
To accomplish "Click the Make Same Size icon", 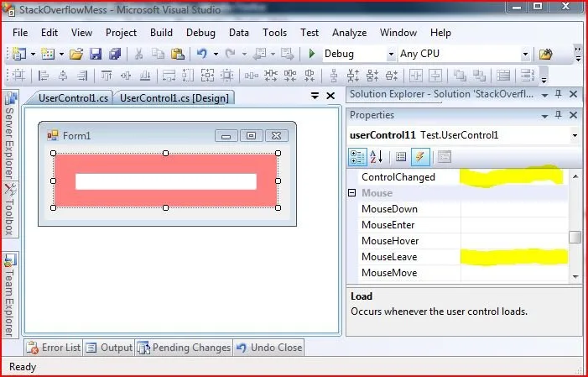I will point(207,76).
